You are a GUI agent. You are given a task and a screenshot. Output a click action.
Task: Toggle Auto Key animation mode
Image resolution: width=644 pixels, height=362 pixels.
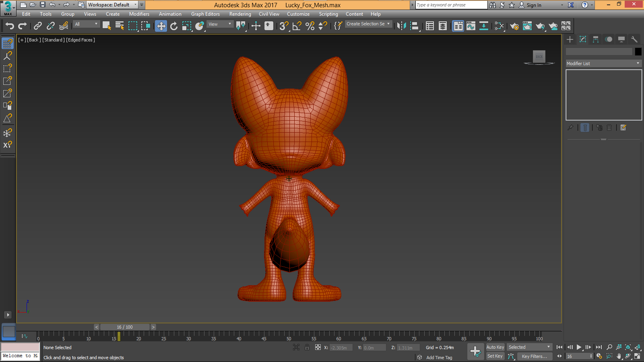pos(495,347)
